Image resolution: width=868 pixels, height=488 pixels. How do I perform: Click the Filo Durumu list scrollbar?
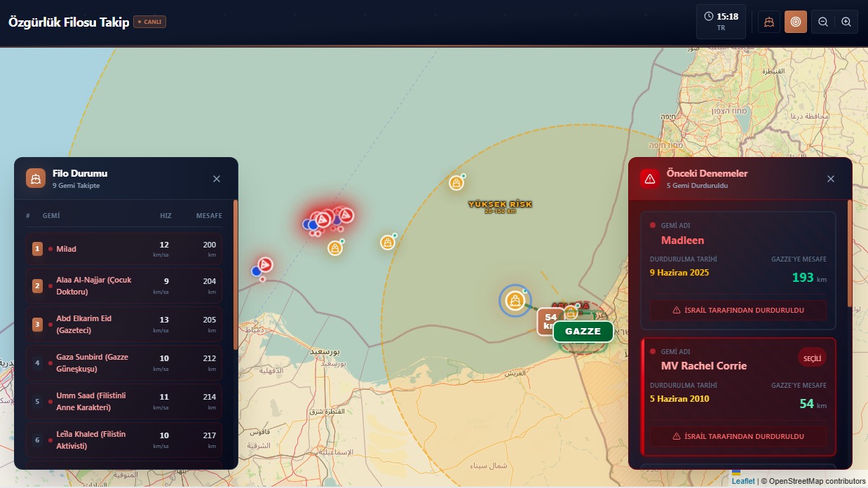[236, 273]
